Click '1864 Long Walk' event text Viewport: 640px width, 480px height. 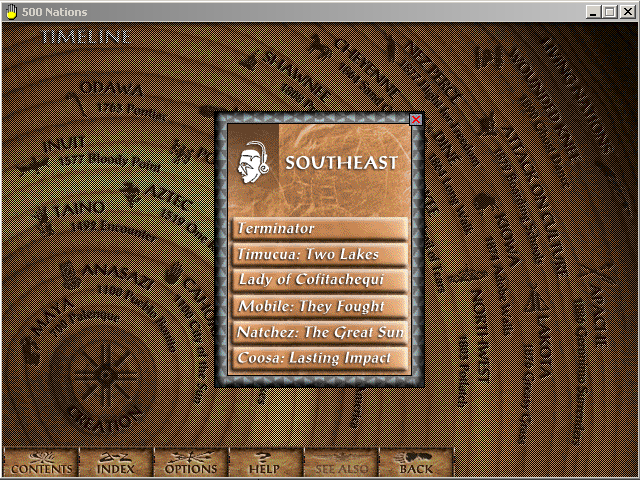point(450,193)
